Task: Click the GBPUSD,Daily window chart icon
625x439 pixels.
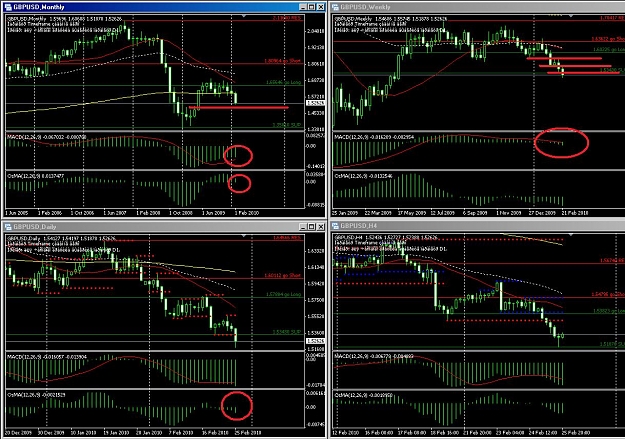Action: 8,227
